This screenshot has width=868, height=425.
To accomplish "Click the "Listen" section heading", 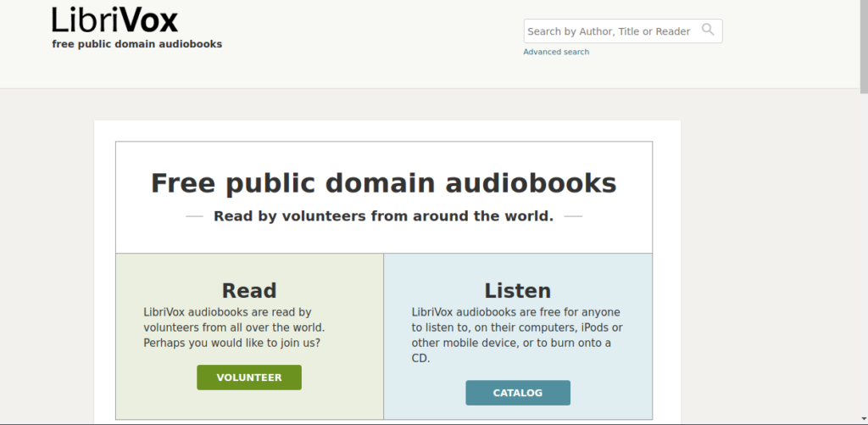I will (518, 290).
